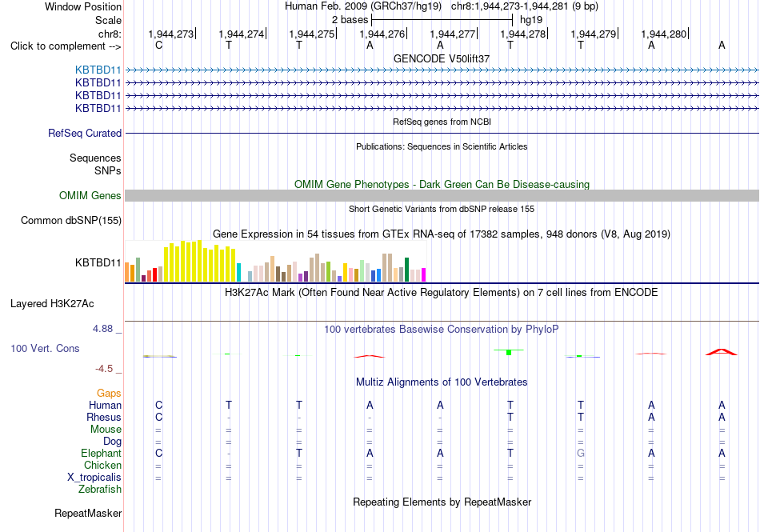Click the OMIM Genes track label
Image resolution: width=760 pixels, height=532 pixels.
pyautogui.click(x=90, y=196)
